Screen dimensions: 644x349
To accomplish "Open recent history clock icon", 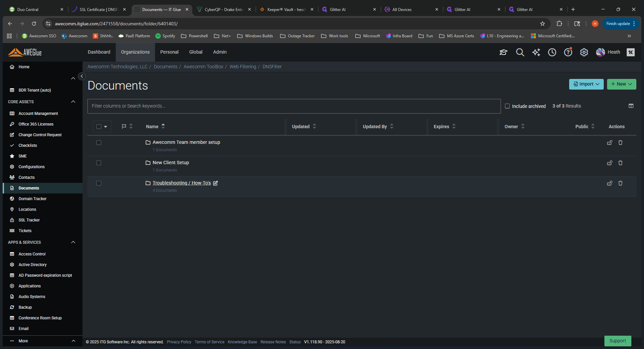I will tap(552, 52).
